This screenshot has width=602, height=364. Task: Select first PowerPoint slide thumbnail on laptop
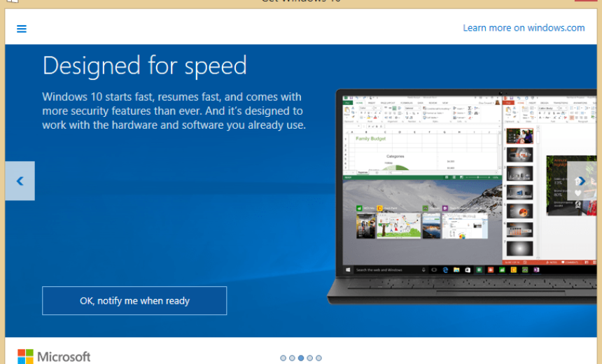coord(519,136)
